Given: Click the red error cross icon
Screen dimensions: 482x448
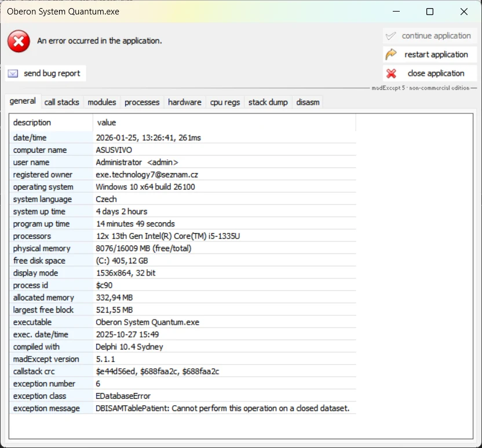Looking at the screenshot, I should tap(19, 41).
